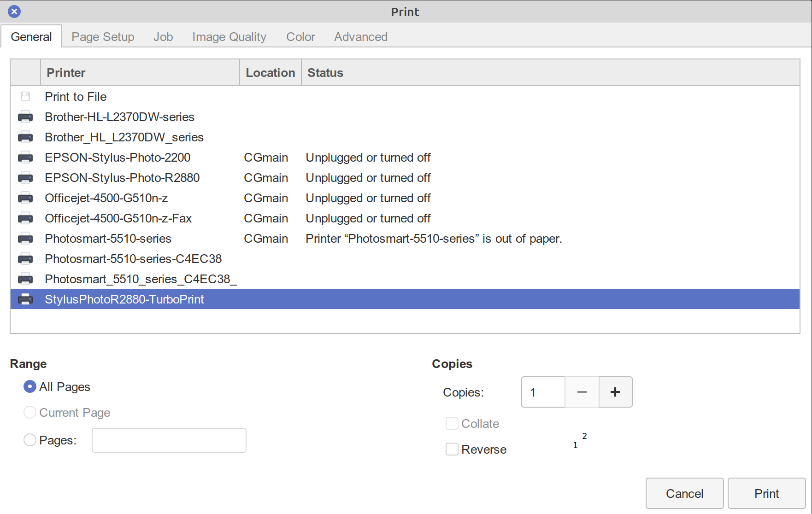Open the Image Quality tab

click(229, 37)
